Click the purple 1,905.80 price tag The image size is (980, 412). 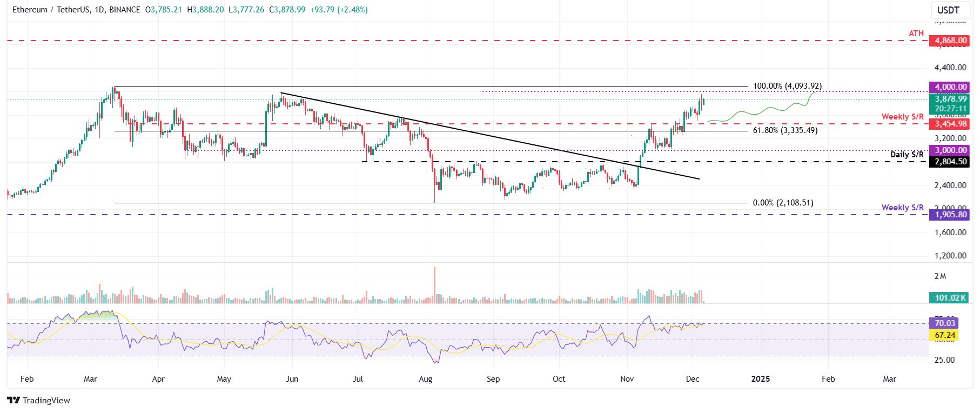pyautogui.click(x=949, y=215)
